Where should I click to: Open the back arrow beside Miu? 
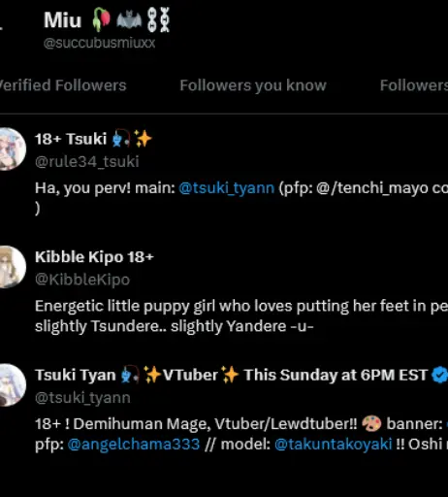[x=1, y=28]
